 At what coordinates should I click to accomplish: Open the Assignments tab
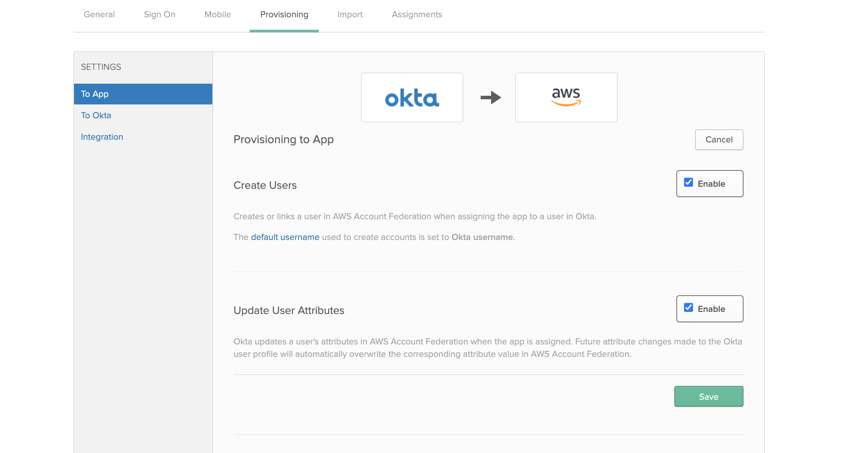[417, 14]
